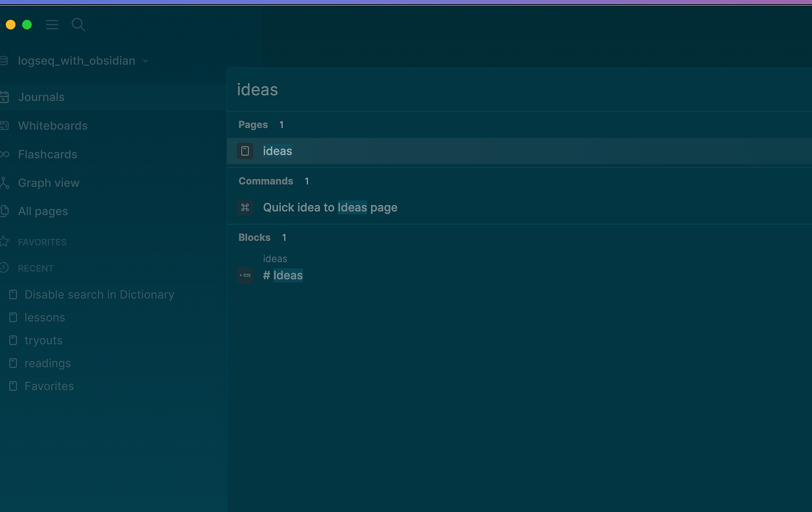This screenshot has height=512, width=812.
Task: Collapse the FAVORITES section
Action: 42,242
